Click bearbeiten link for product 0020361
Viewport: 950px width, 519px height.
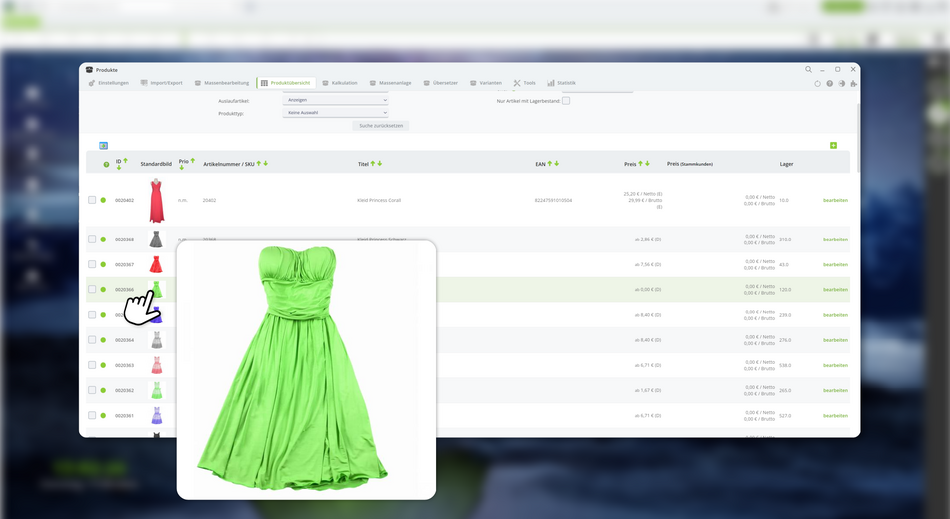[835, 415]
